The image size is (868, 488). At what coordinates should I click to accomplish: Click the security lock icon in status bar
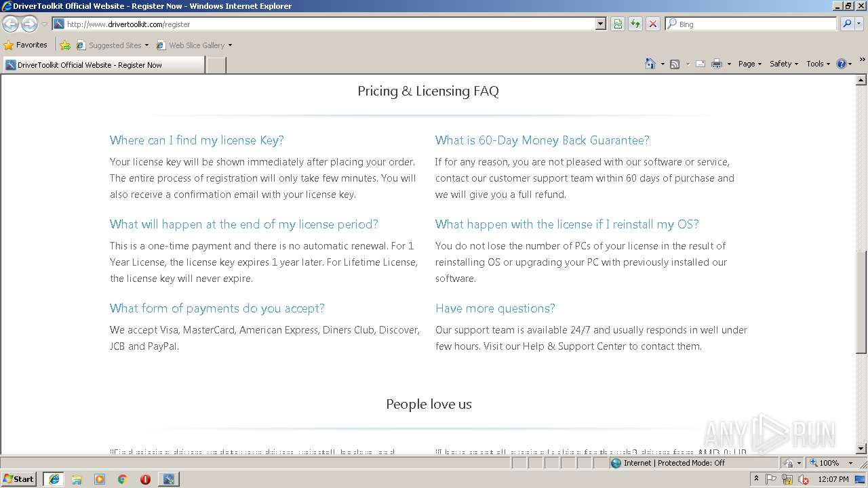[789, 463]
